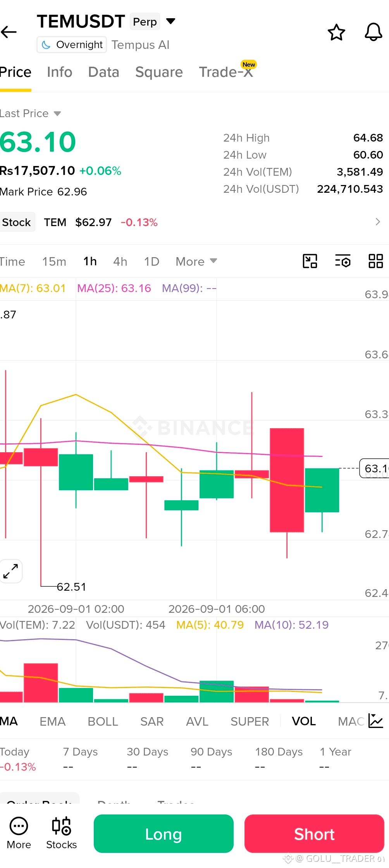Tap the green Long button
This screenshot has width=389, height=868.
164,833
